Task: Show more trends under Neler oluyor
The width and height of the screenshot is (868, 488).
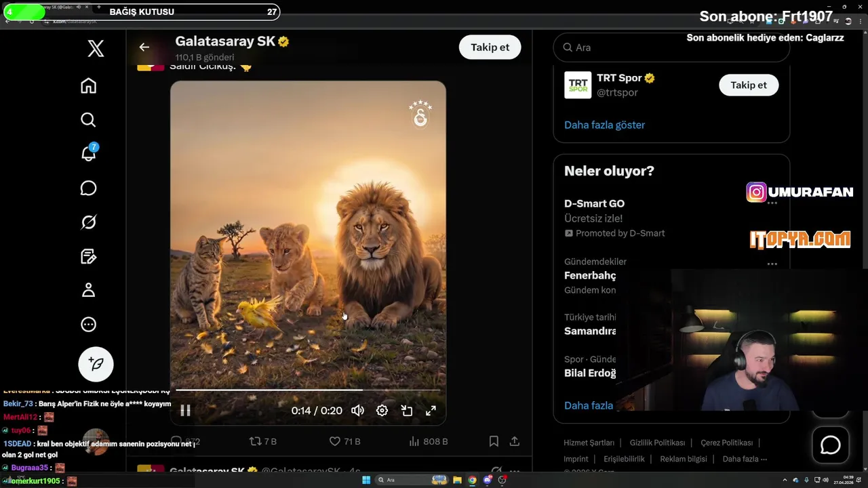Action: coord(589,405)
